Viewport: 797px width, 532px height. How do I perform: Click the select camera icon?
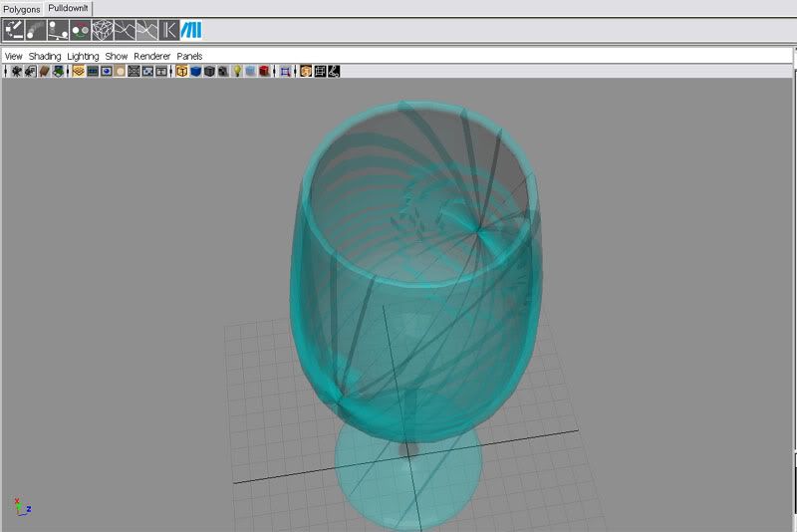[16, 72]
